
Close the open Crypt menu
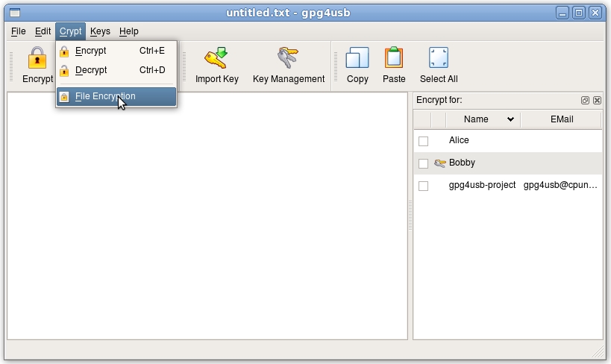[71, 31]
